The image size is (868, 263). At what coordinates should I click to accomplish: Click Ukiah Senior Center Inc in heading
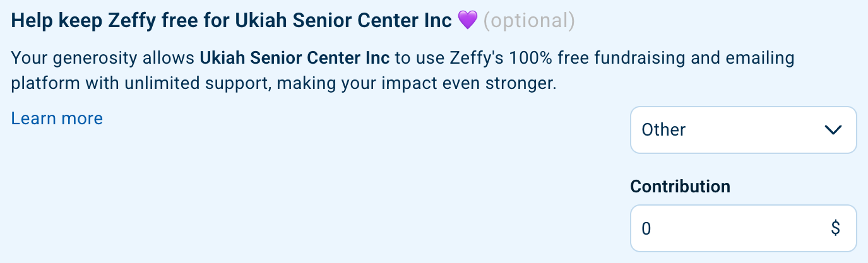point(343,21)
